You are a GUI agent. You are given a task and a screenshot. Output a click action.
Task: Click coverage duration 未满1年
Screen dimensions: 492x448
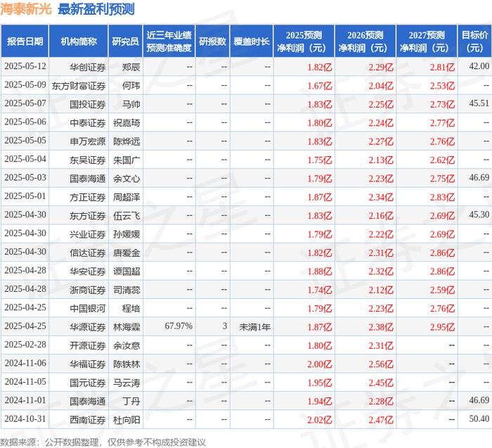click(254, 327)
